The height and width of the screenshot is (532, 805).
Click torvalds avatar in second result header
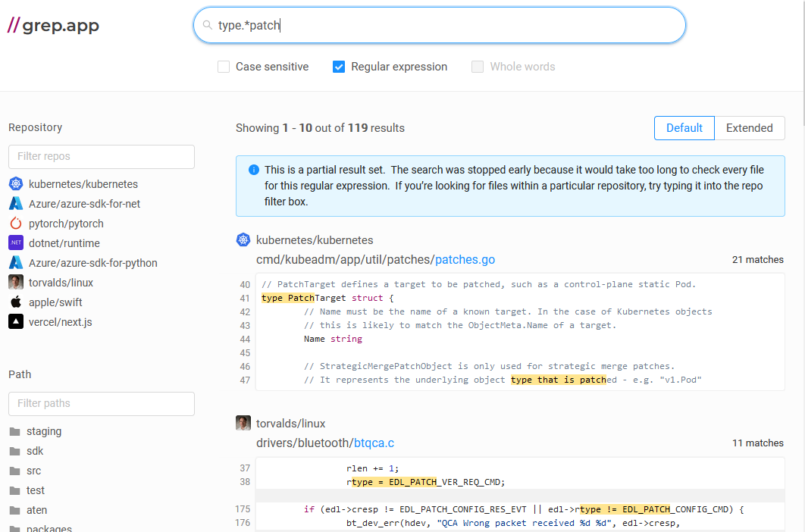tap(243, 423)
